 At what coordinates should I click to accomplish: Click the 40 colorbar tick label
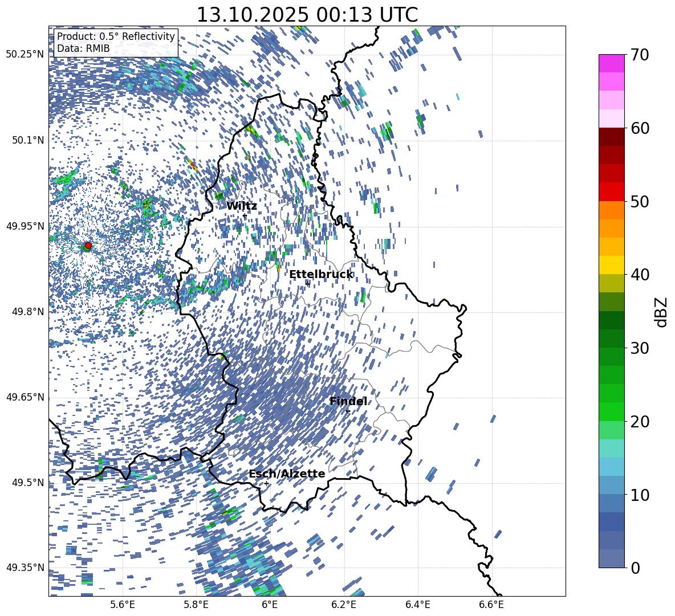click(640, 275)
